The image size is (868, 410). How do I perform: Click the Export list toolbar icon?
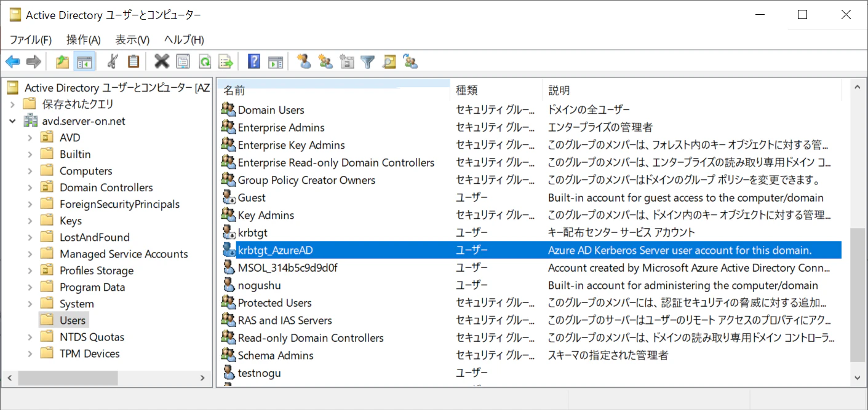pyautogui.click(x=226, y=61)
